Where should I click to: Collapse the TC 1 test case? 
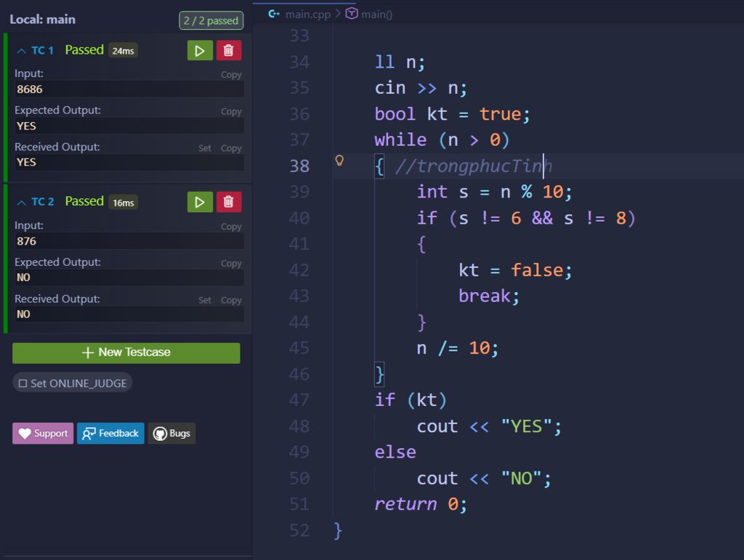21,51
